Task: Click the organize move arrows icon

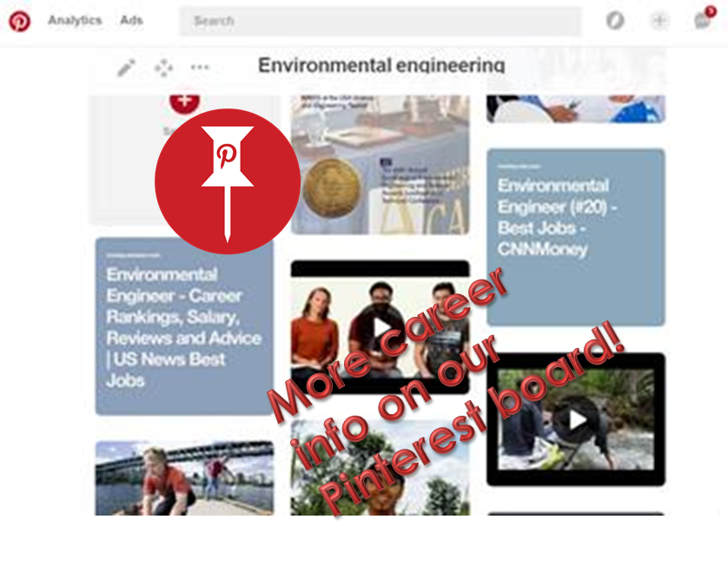Action: click(x=163, y=69)
